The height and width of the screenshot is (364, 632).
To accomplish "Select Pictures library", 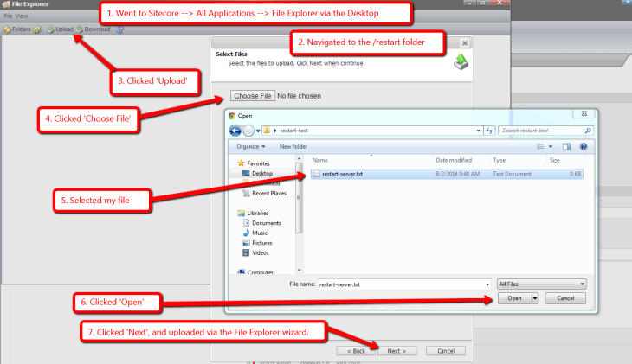I will [x=261, y=243].
